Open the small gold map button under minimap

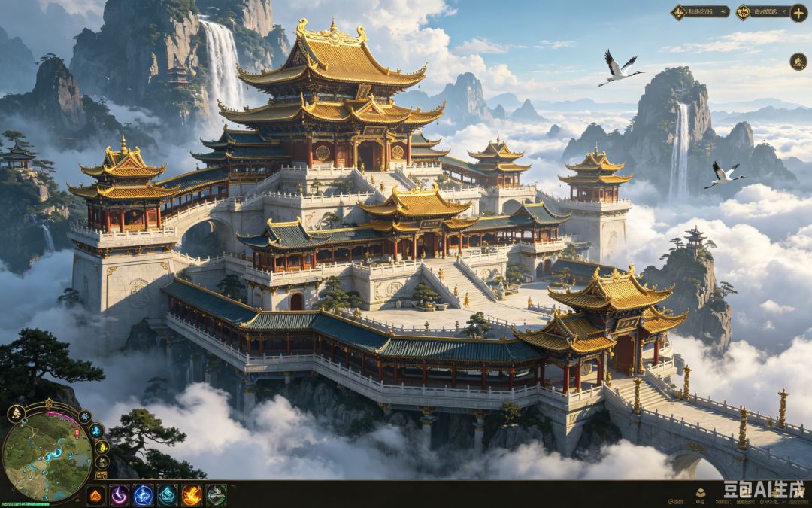pyautogui.click(x=101, y=476)
